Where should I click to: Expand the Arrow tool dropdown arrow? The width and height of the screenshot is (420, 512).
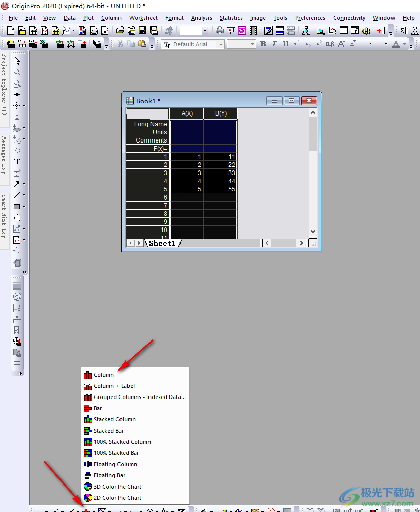24,184
